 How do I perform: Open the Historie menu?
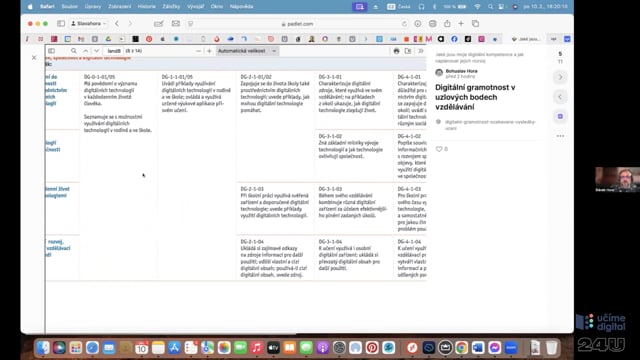[x=147, y=7]
